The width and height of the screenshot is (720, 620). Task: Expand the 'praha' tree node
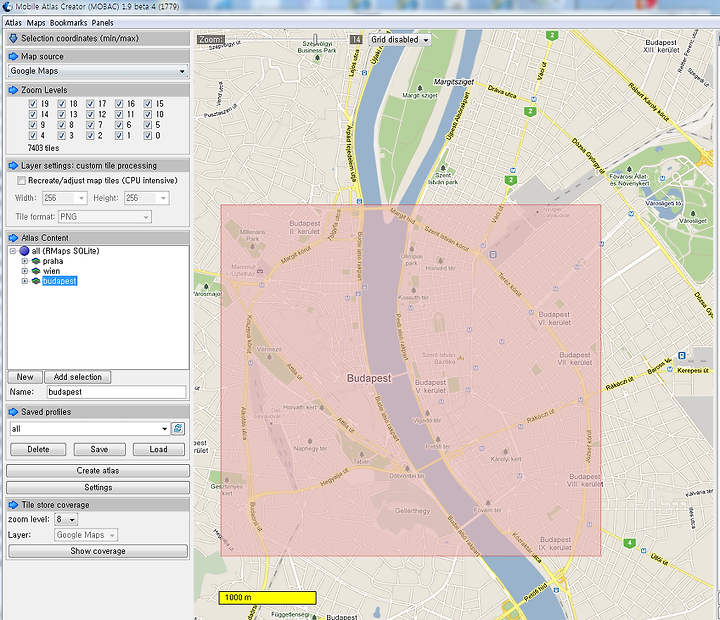pos(25,261)
